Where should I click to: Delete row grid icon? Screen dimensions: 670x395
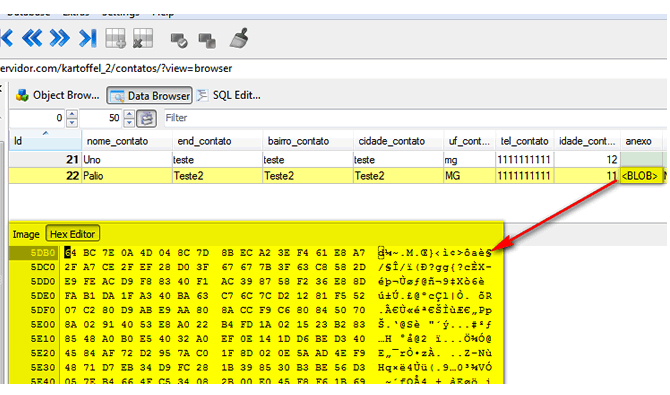click(x=143, y=38)
